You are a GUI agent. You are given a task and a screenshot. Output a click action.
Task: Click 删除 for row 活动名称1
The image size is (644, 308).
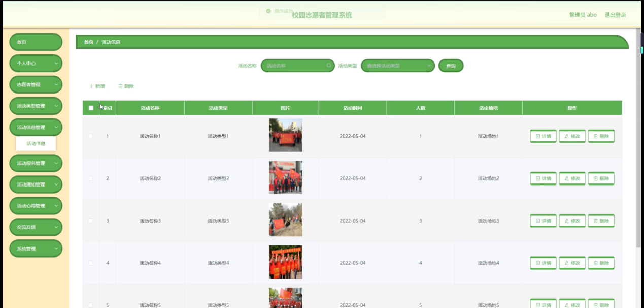click(x=601, y=136)
